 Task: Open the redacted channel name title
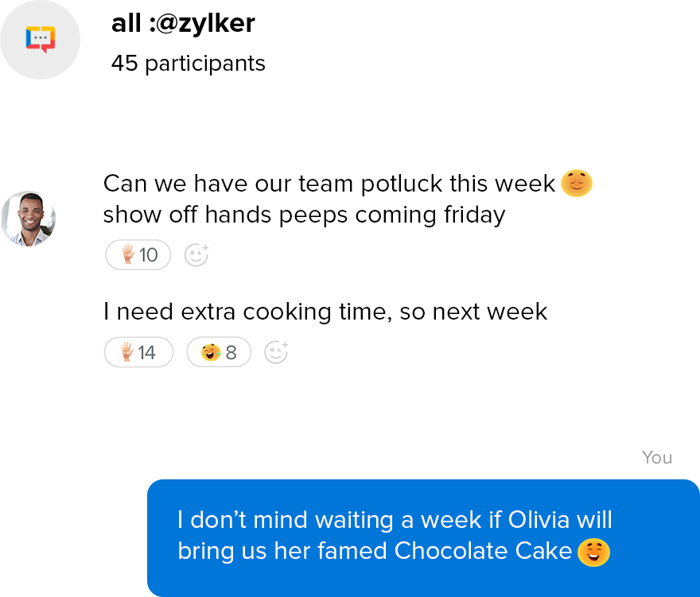click(184, 25)
